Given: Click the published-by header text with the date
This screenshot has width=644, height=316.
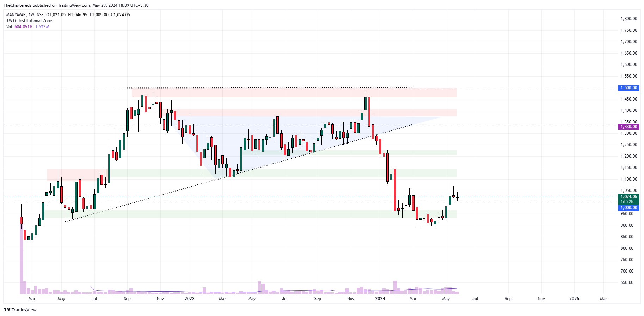Looking at the screenshot, I should [76, 5].
